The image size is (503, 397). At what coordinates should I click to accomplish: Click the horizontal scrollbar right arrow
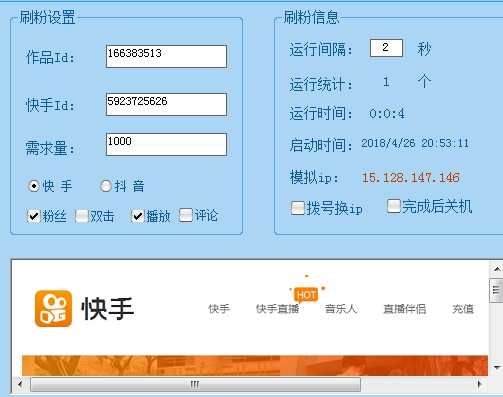tap(479, 384)
